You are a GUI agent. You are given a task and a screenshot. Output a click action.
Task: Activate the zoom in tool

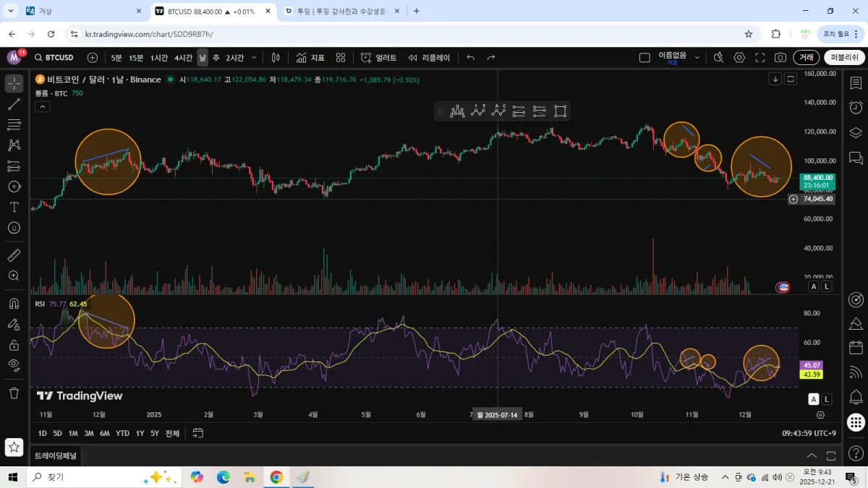pyautogui.click(x=14, y=275)
